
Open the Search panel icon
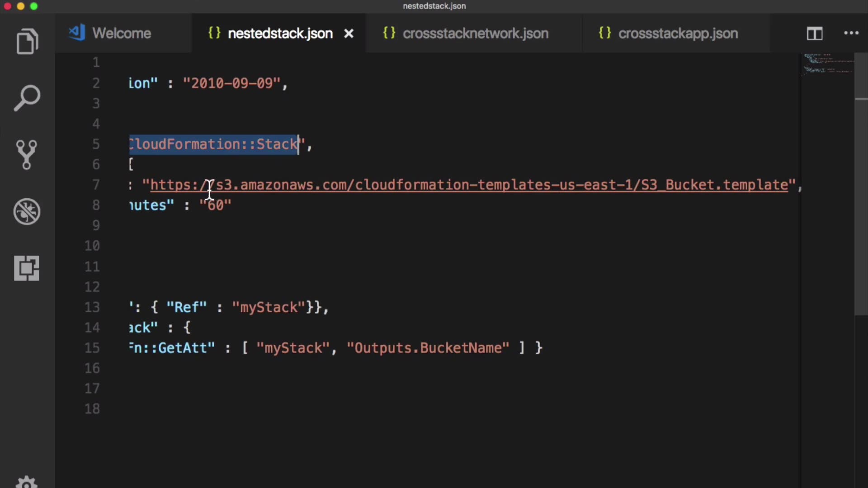[27, 98]
